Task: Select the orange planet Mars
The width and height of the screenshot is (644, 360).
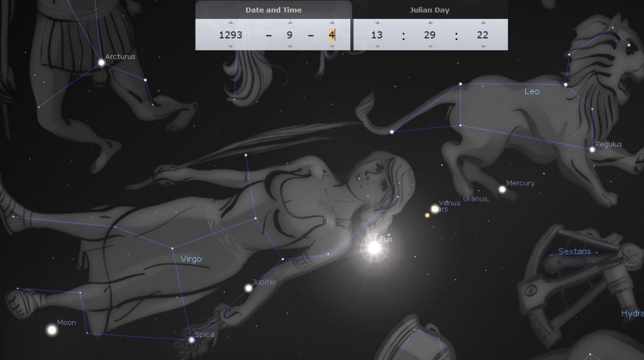Action: click(427, 215)
